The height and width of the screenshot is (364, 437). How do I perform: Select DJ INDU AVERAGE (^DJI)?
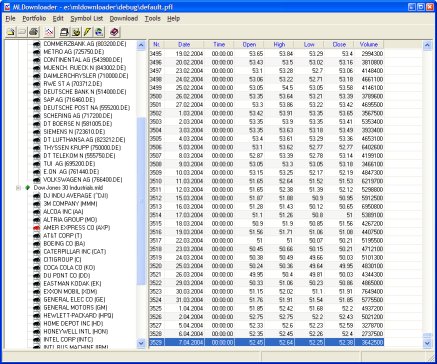point(76,196)
